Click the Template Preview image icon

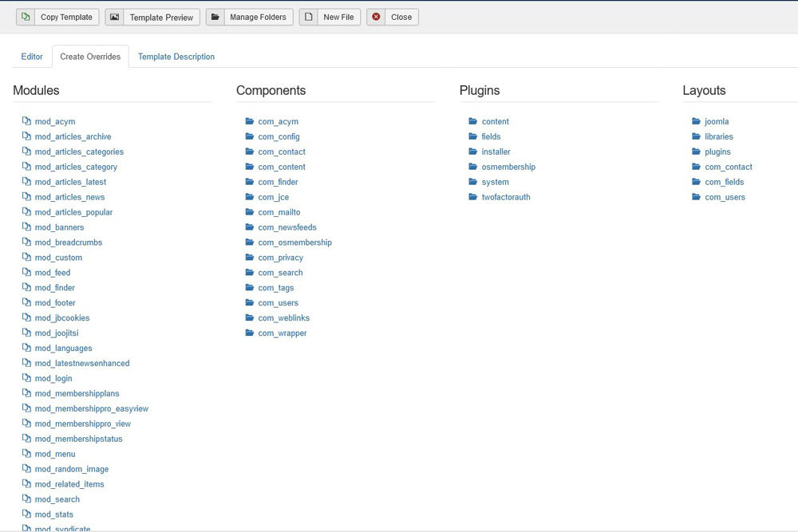114,17
